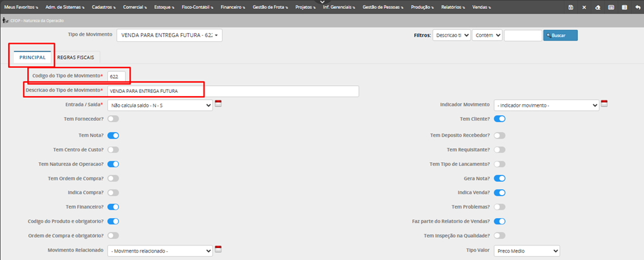
Task: Click the save (floppy disk) icon in top toolbar
Action: pyautogui.click(x=571, y=7)
